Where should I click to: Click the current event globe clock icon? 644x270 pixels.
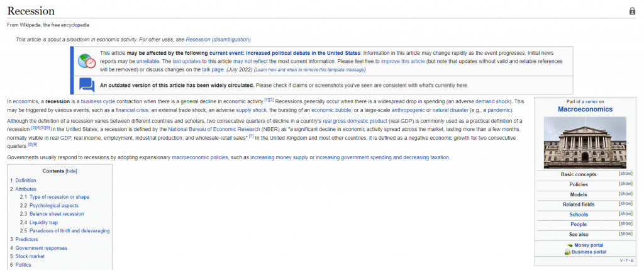(x=87, y=61)
